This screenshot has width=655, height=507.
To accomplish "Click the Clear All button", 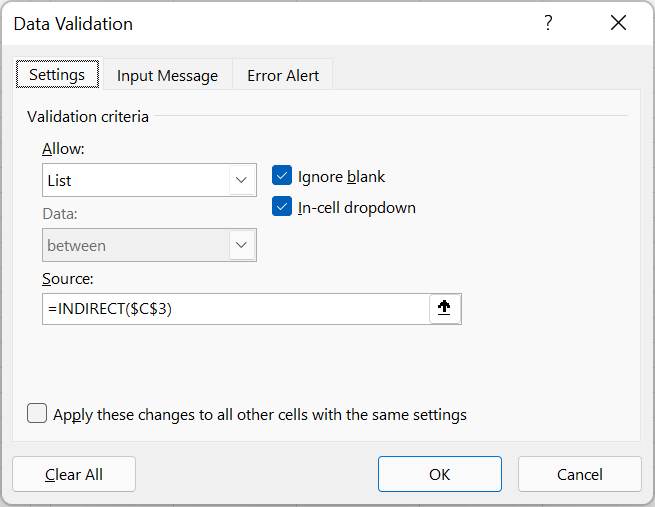I will pos(74,474).
